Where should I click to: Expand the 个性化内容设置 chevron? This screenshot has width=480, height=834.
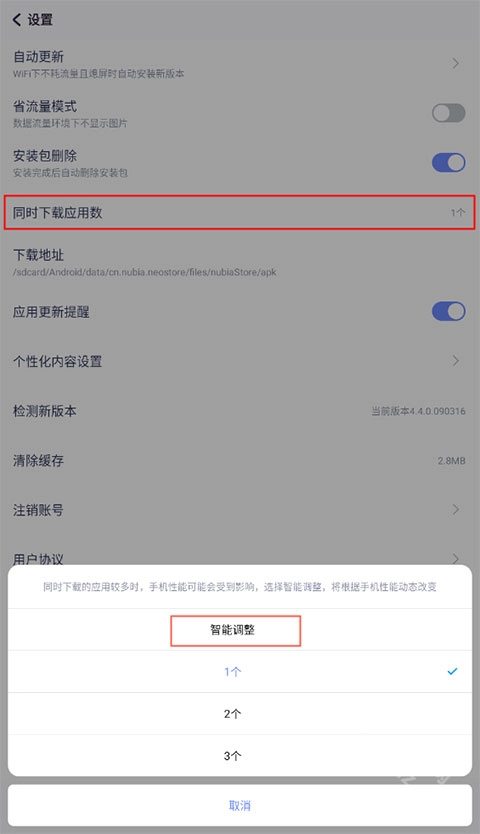point(456,361)
